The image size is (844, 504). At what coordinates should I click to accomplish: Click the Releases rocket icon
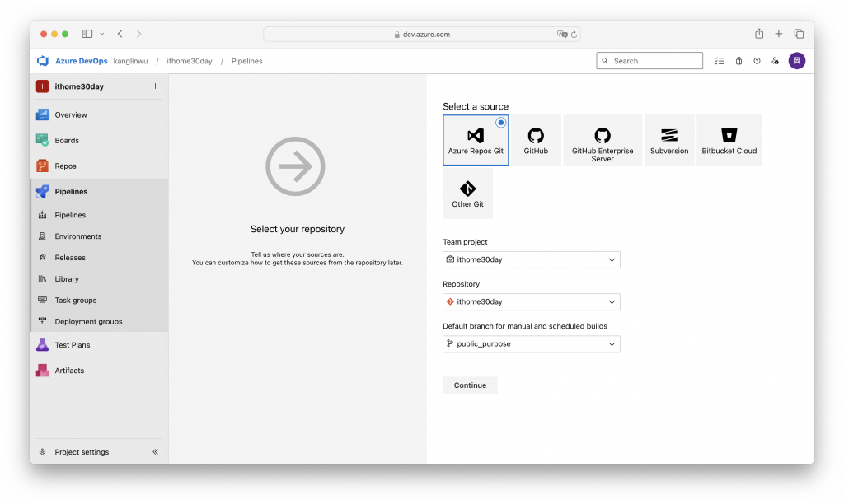point(42,258)
